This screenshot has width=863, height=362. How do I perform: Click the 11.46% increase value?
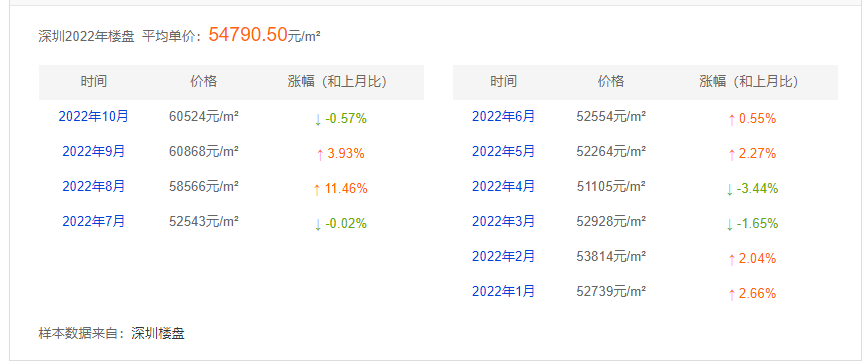tap(346, 189)
